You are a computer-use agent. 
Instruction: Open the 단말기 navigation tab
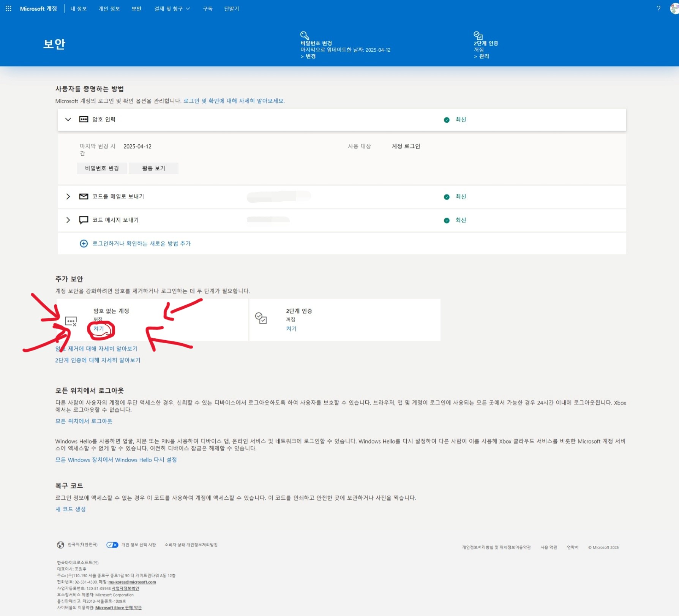tap(232, 8)
